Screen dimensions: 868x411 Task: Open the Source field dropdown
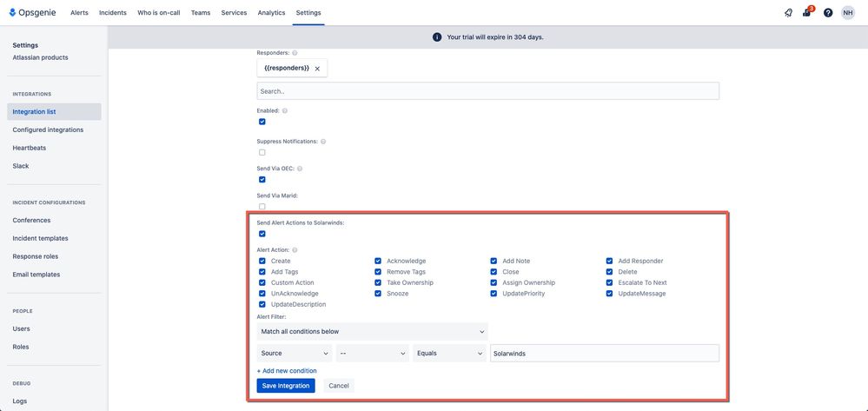click(x=294, y=353)
